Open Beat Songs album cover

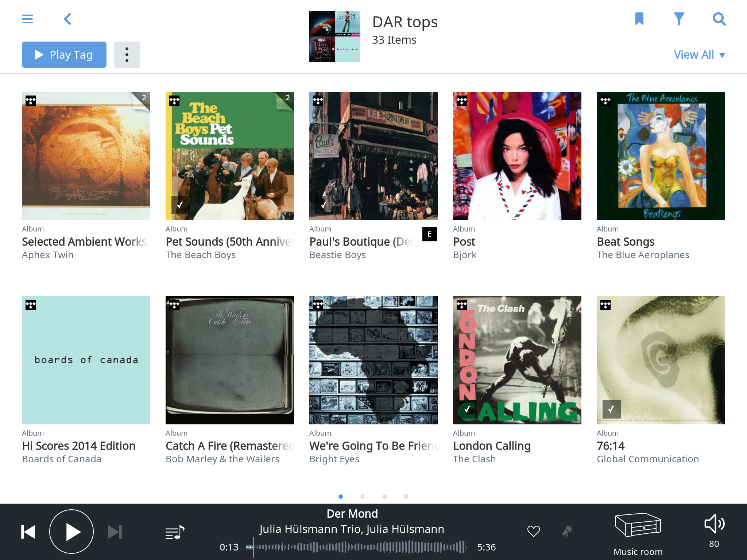(661, 156)
